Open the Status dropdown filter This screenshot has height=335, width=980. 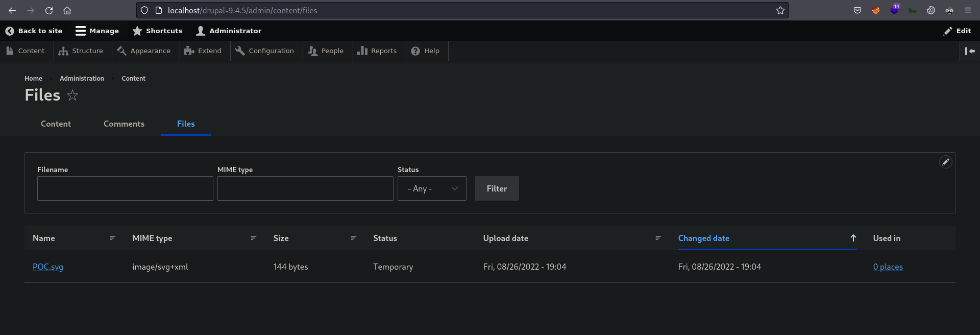[x=432, y=188]
